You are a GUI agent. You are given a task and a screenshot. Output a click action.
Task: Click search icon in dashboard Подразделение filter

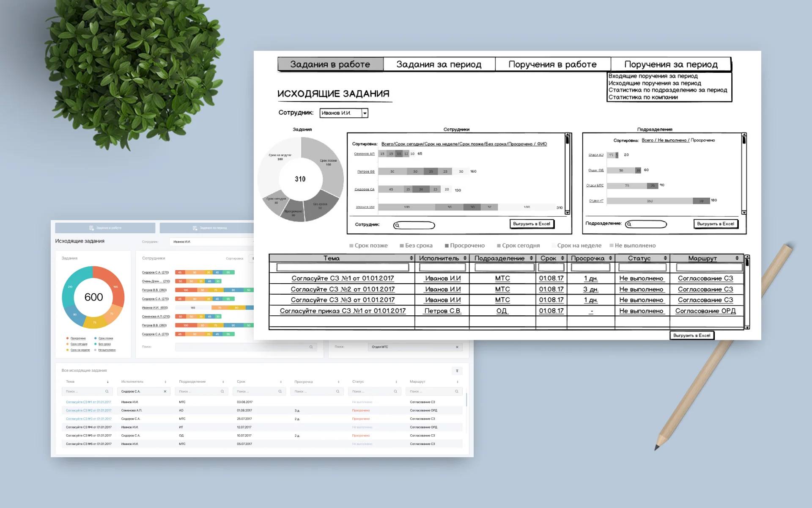tap(222, 392)
